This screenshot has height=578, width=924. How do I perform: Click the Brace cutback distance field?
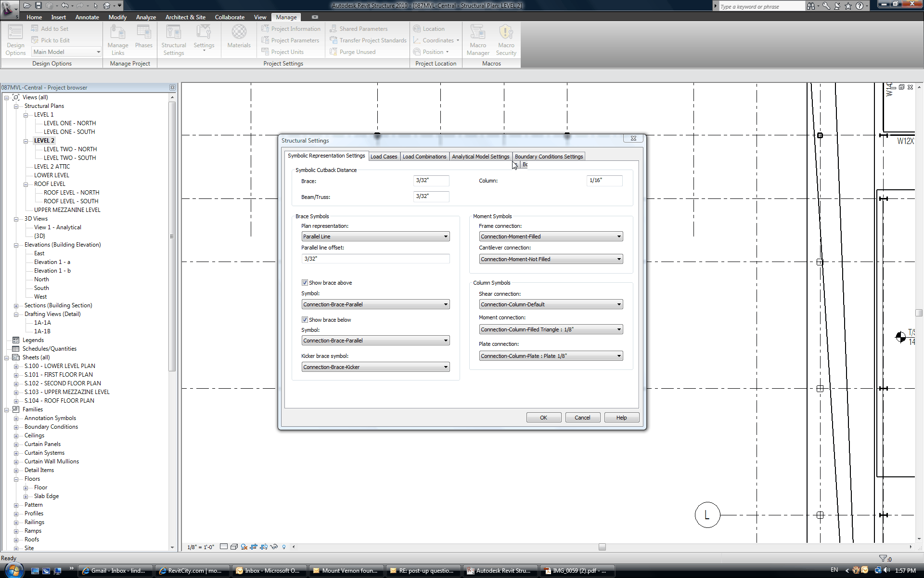tap(431, 181)
